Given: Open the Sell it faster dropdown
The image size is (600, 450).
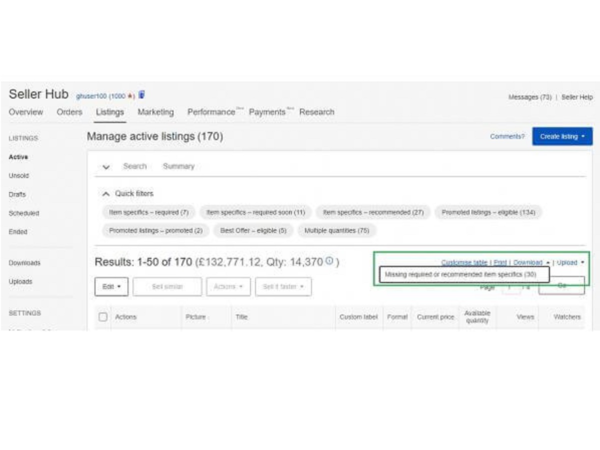Looking at the screenshot, I should 283,287.
